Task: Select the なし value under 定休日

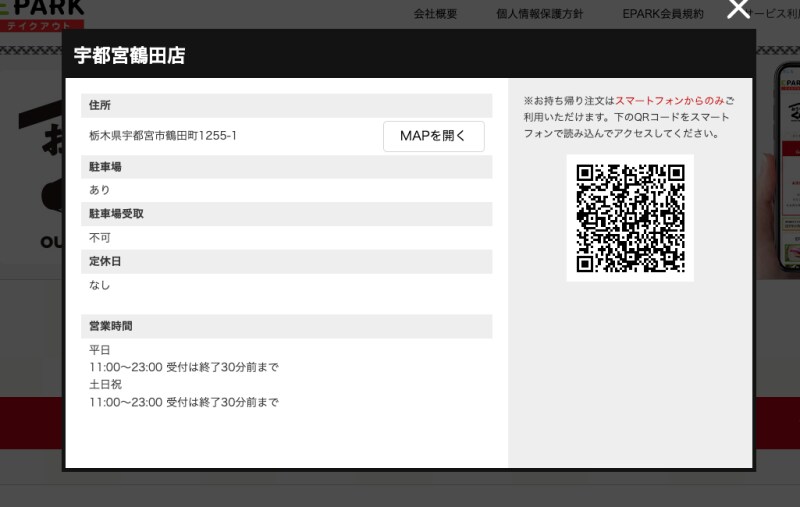Action: click(x=99, y=285)
